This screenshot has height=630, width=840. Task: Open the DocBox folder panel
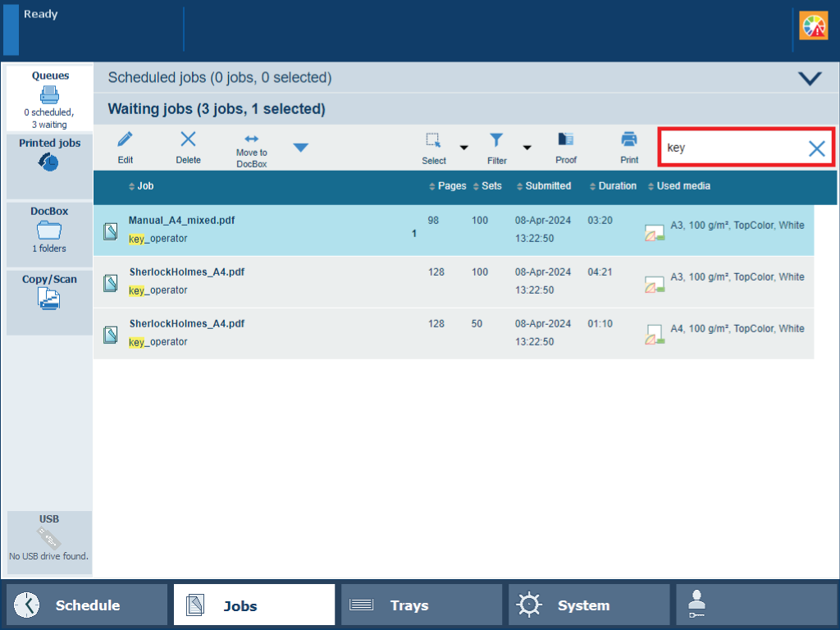click(49, 230)
